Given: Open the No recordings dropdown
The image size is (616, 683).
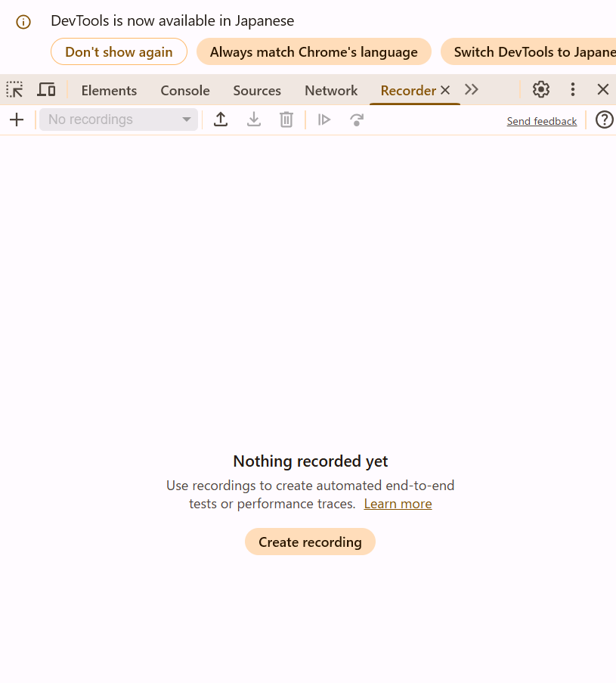Looking at the screenshot, I should pyautogui.click(x=119, y=120).
